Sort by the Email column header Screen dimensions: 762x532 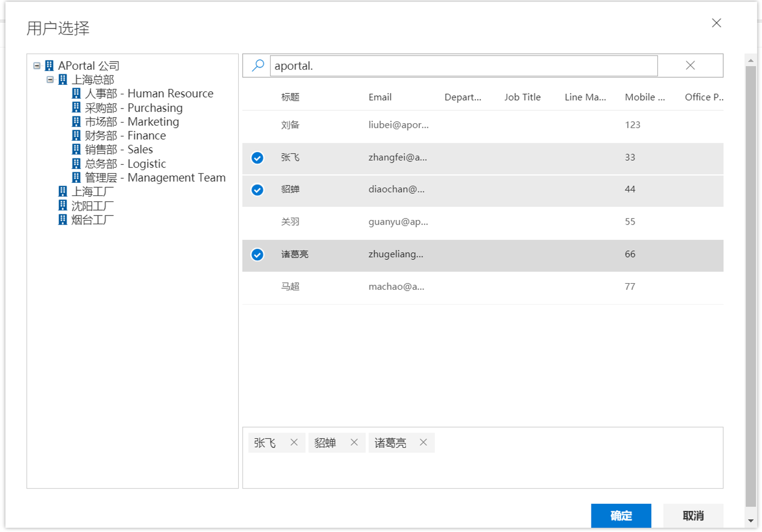pos(380,97)
